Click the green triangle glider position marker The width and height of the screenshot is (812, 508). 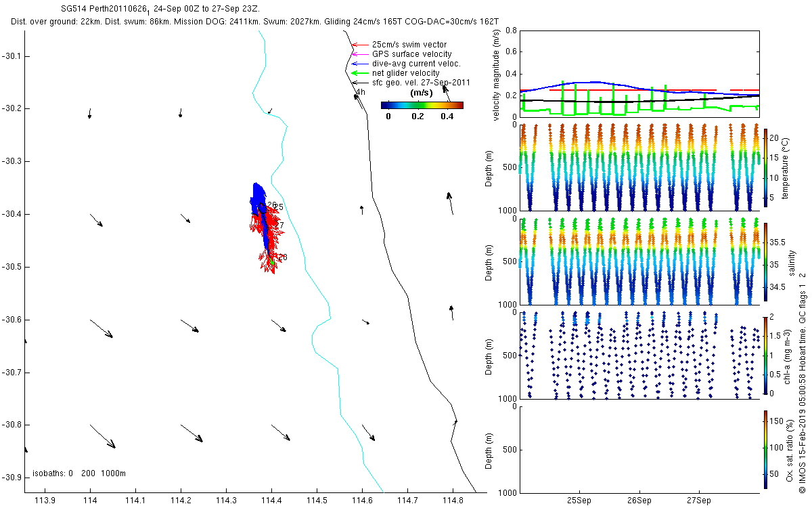pos(272,261)
